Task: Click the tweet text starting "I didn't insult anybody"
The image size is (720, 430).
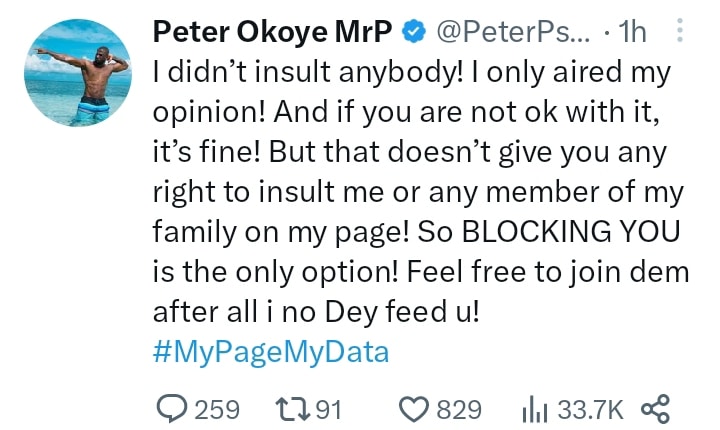Action: pyautogui.click(x=421, y=192)
